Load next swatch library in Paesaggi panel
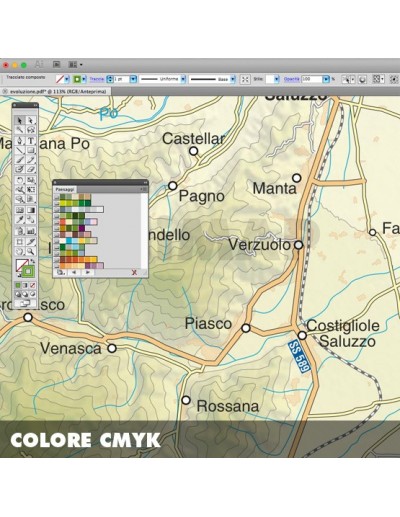Viewport: 400px width, 517px height. [88, 272]
